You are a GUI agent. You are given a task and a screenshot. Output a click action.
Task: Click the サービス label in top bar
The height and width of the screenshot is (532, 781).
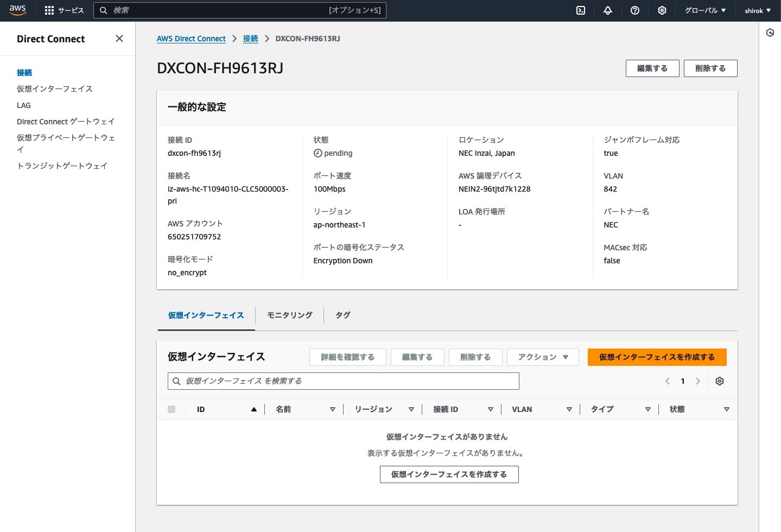[x=71, y=10]
